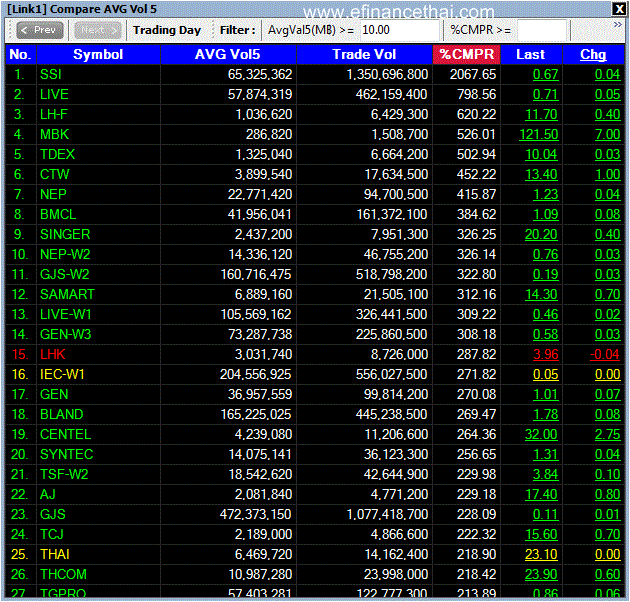
Task: Select the MBK symbol
Action: pyautogui.click(x=55, y=134)
